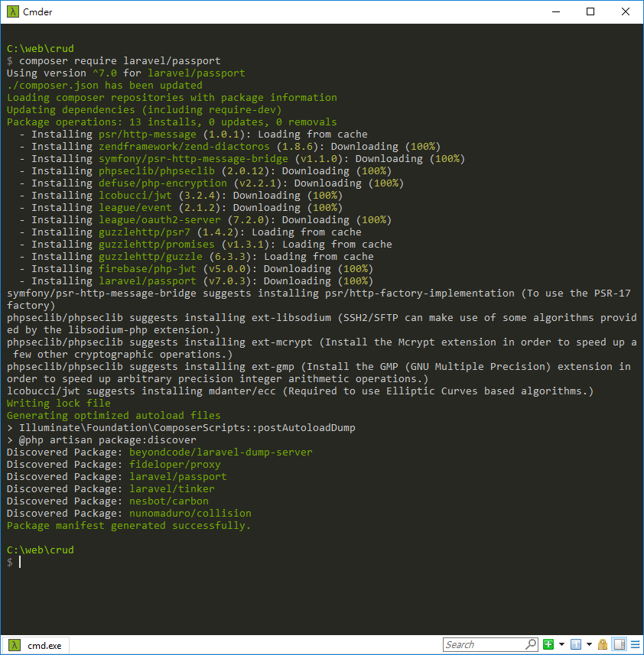Toggle the padlock lock icon
The image size is (644, 655).
tap(602, 644)
